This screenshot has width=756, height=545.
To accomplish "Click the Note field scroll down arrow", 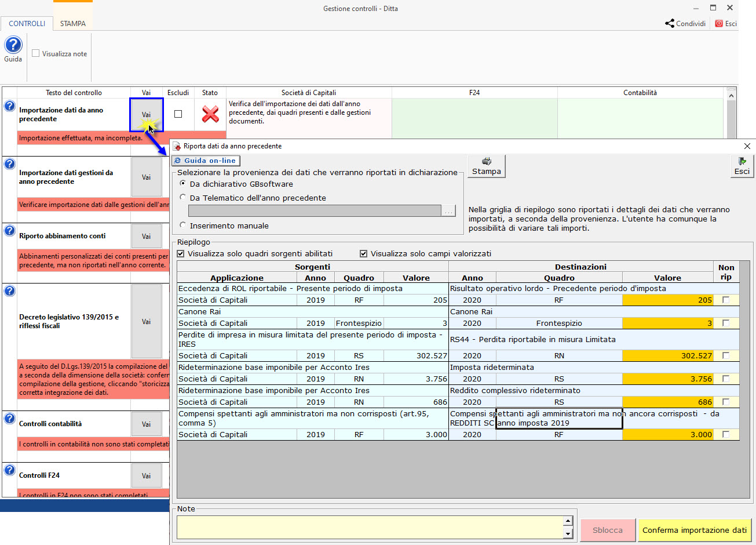I will click(x=568, y=534).
